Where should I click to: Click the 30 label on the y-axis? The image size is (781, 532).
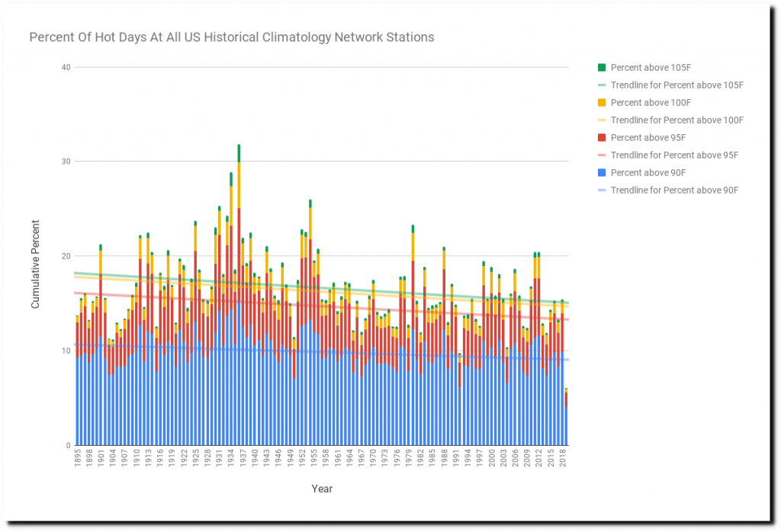[x=66, y=162]
